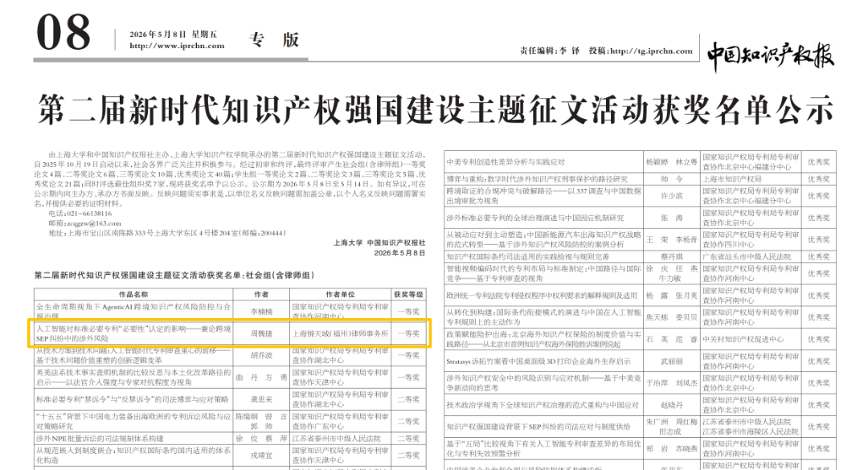Click author "武丽丽"

671,362
